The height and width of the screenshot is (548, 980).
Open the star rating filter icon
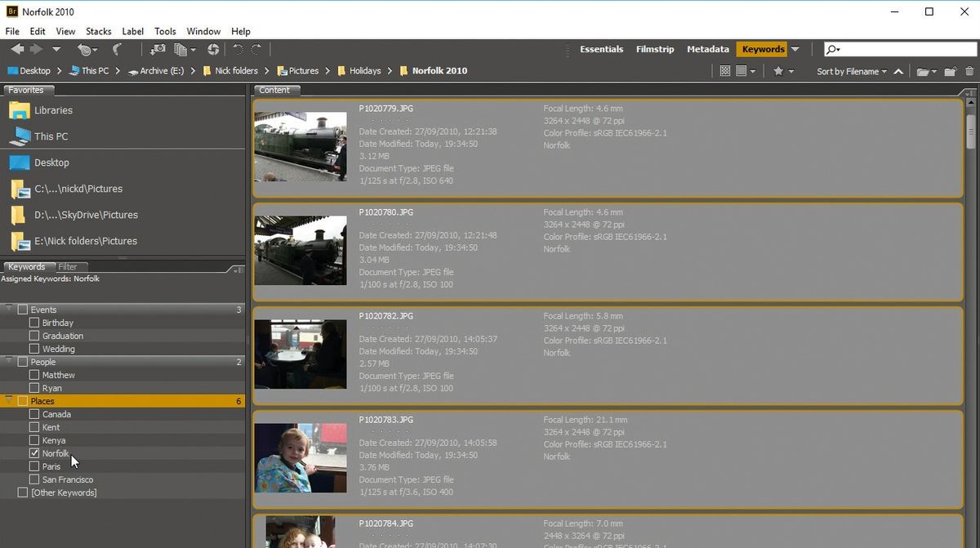tap(779, 71)
